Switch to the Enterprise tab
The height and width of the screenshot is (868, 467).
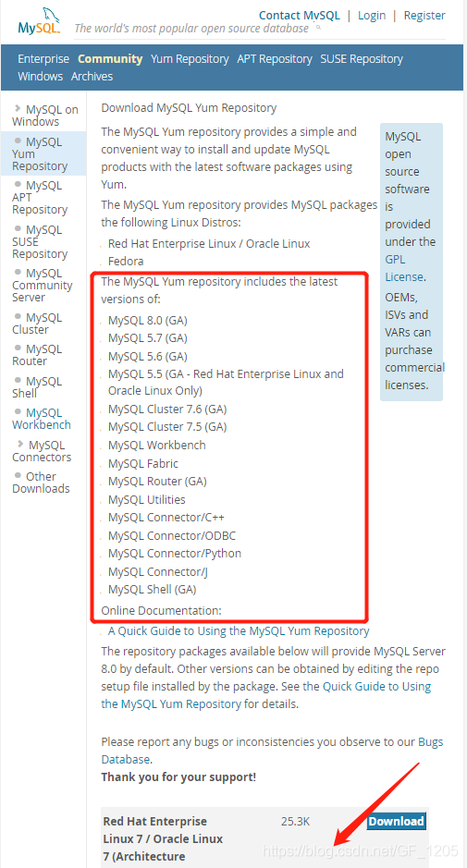pos(43,58)
